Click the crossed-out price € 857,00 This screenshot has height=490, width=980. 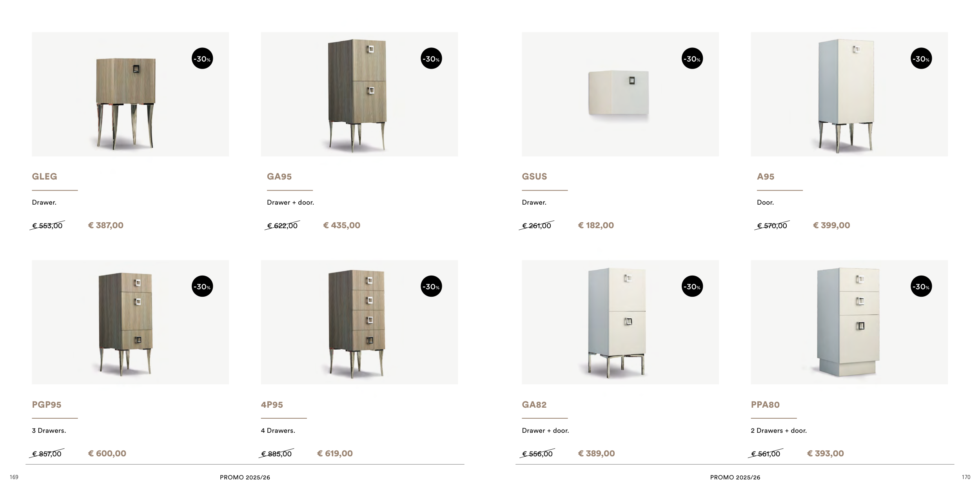(47, 454)
